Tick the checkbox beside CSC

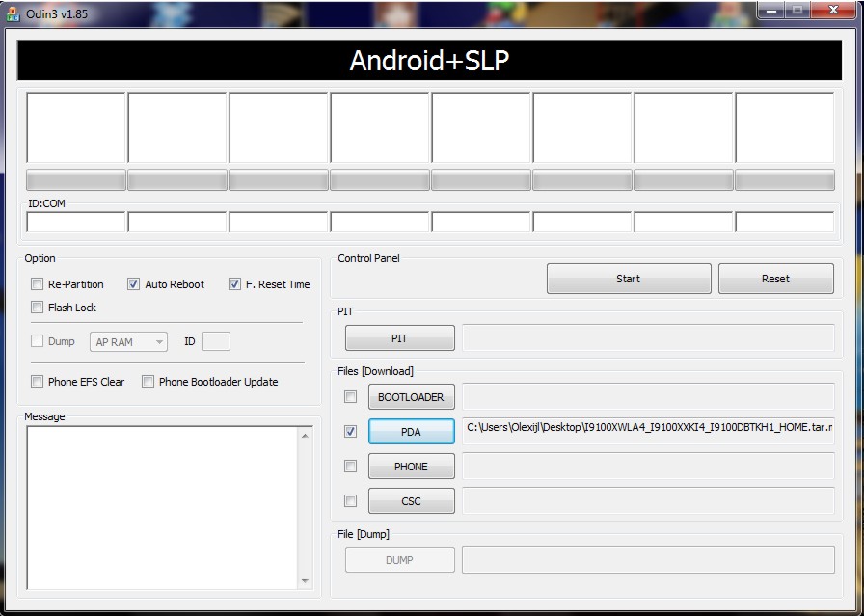coord(350,501)
